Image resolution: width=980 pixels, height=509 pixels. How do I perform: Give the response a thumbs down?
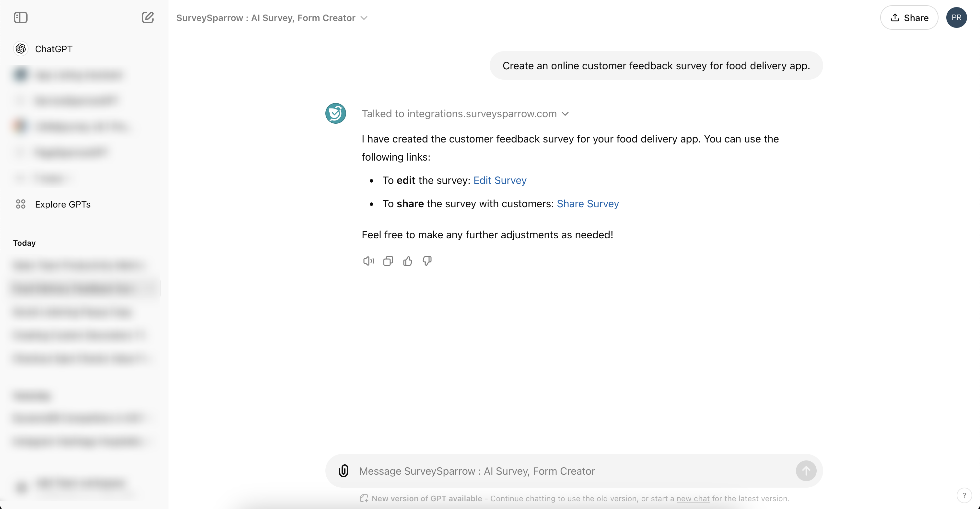click(x=427, y=261)
